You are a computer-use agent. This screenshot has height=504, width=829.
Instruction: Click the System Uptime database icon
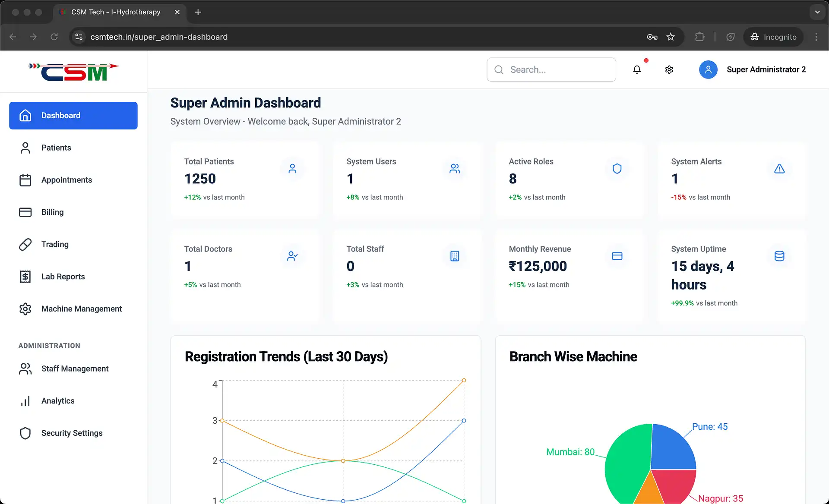[x=779, y=256]
